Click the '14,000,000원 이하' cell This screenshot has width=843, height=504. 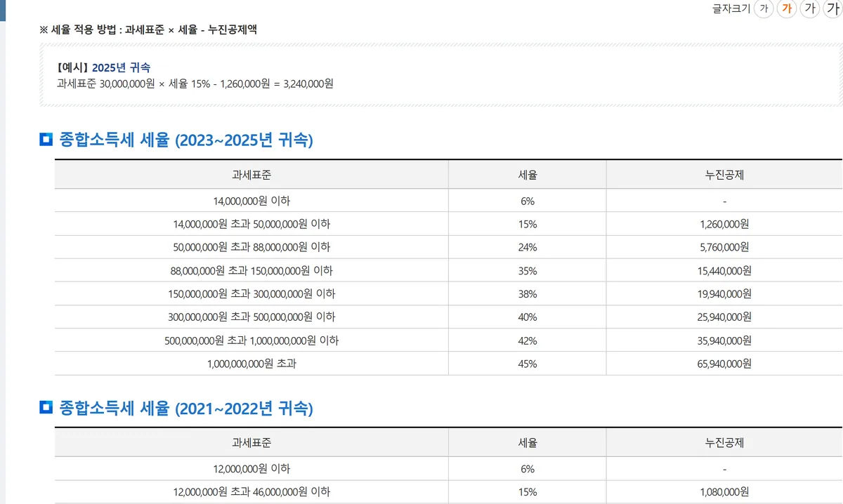coord(251,201)
